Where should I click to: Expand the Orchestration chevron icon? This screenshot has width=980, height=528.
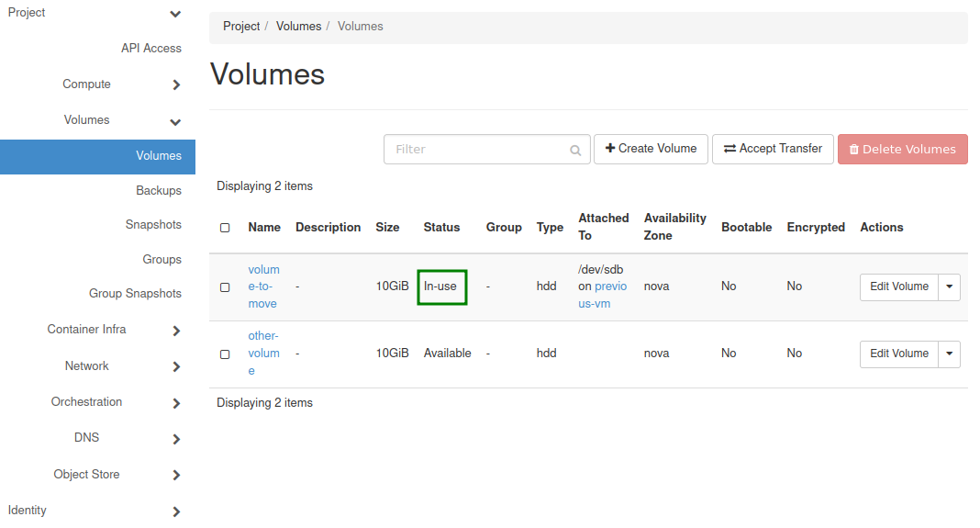click(176, 403)
